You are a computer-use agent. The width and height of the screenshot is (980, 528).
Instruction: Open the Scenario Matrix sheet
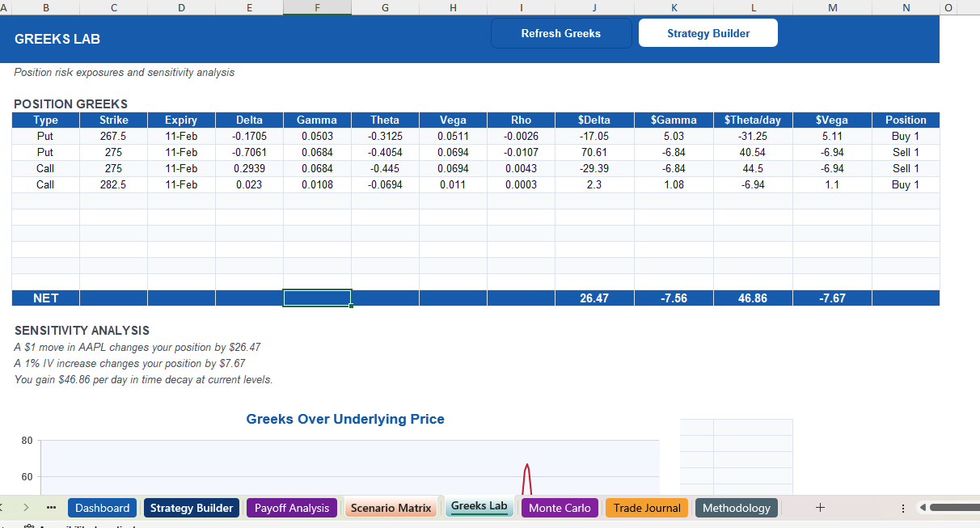pos(391,507)
